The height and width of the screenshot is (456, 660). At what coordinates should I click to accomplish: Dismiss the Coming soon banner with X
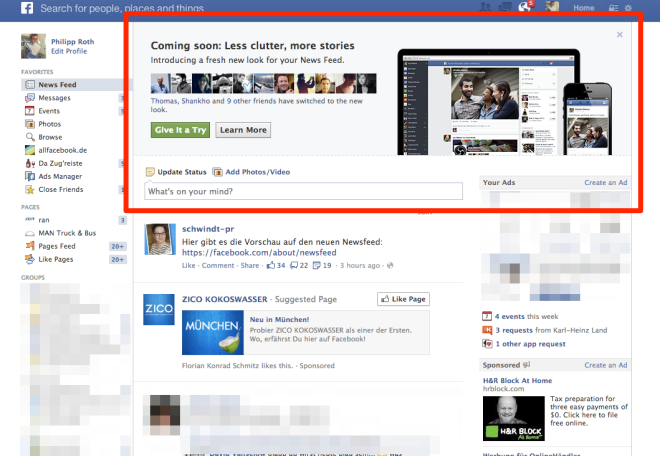pos(619,35)
